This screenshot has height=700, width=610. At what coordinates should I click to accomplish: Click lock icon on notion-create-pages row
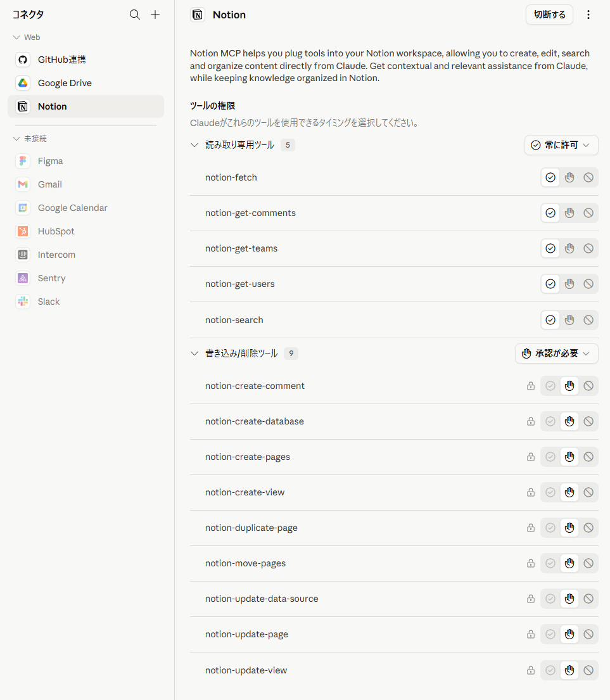click(531, 457)
